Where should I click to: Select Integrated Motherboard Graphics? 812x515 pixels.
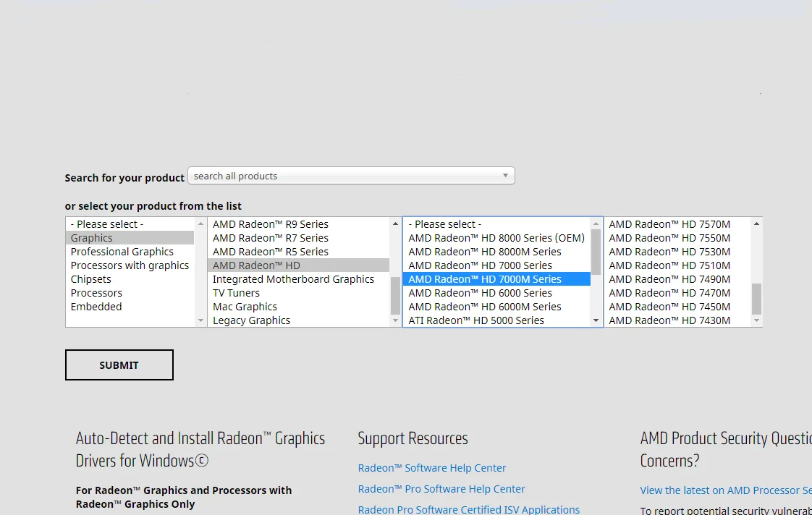click(x=300, y=279)
